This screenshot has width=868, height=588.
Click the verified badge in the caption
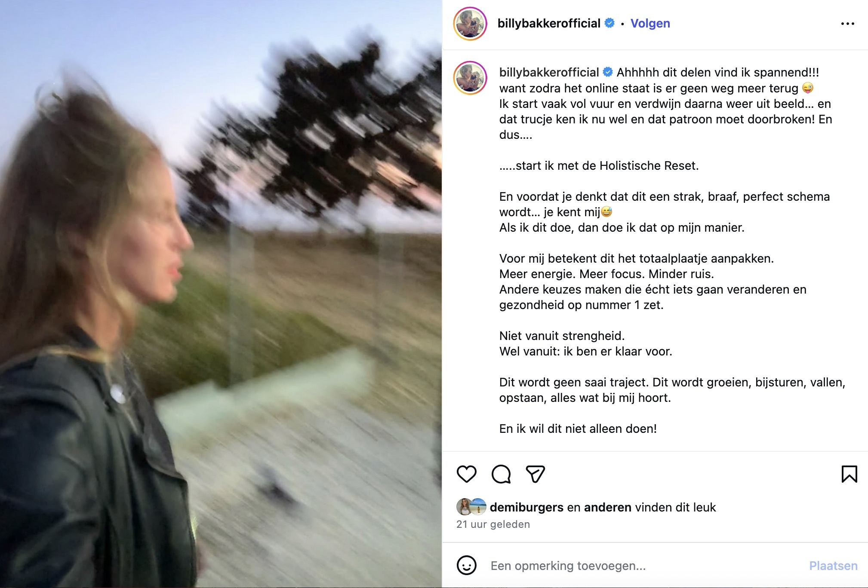click(x=608, y=72)
